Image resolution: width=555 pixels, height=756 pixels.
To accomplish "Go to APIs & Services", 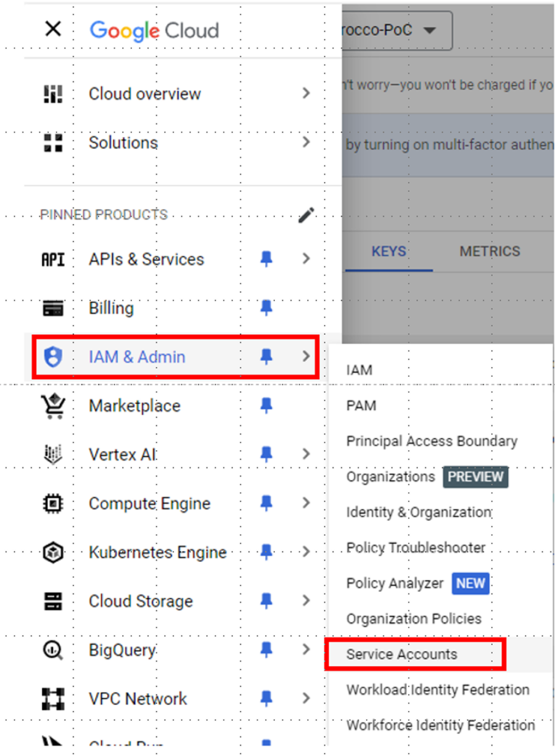I will 146,260.
